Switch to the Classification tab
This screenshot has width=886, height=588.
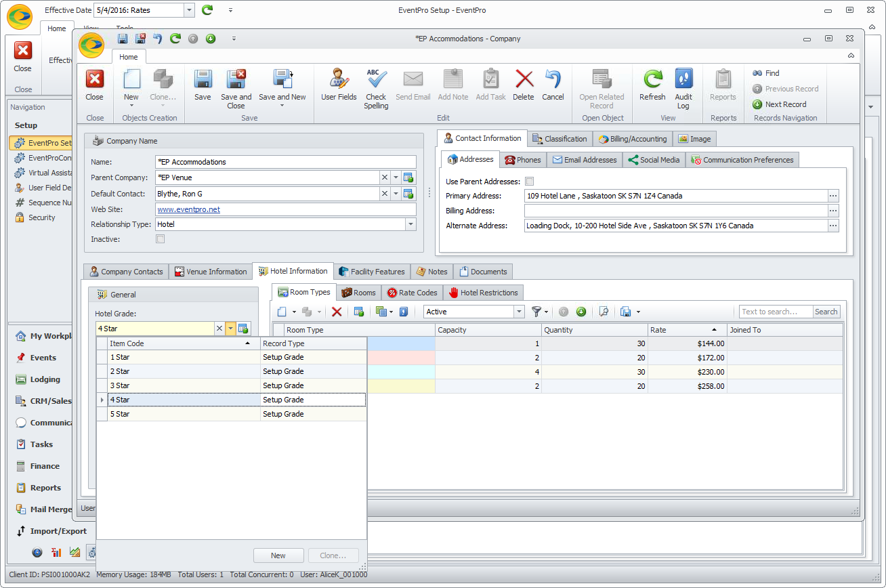coord(560,139)
